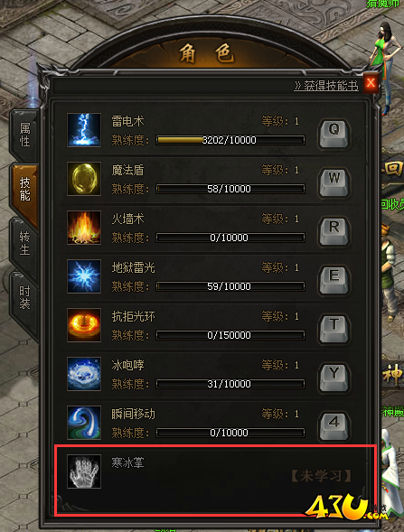Image resolution: width=404 pixels, height=532 pixels.
Task: Click the 魔法盾 golden shield skill icon
Action: tap(84, 179)
